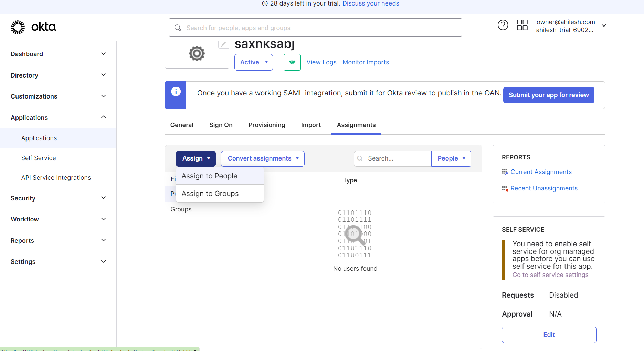Click the Recent Unassignments report icon

505,188
